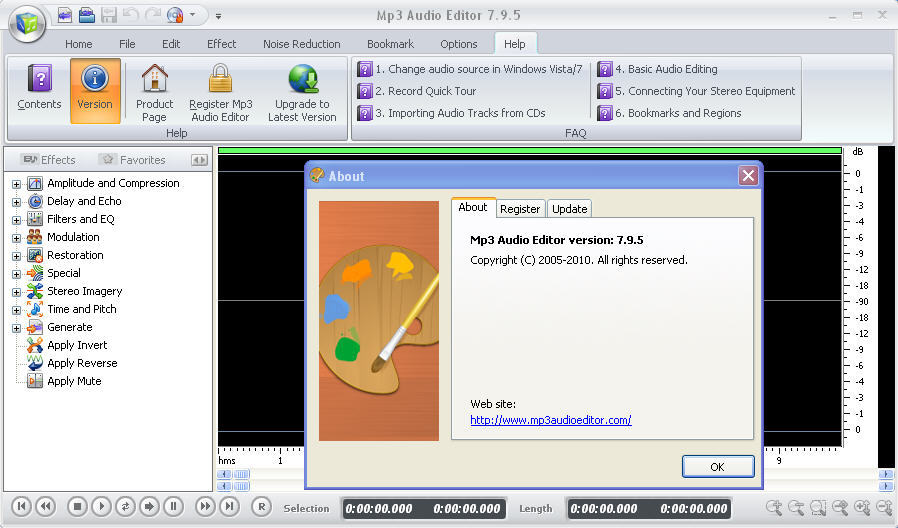Screen dimensions: 898x528
Task: Click the Apply Invert icon
Action: pos(35,345)
